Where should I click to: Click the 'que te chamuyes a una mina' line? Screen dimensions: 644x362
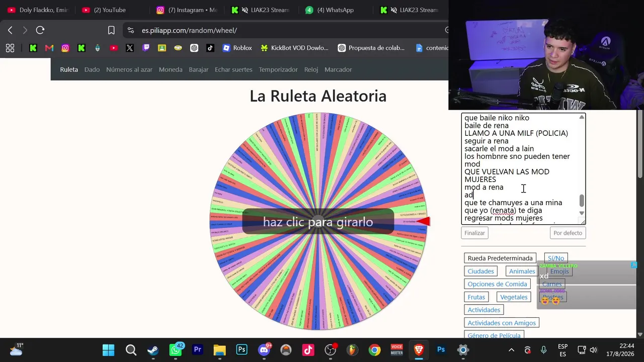tap(513, 203)
